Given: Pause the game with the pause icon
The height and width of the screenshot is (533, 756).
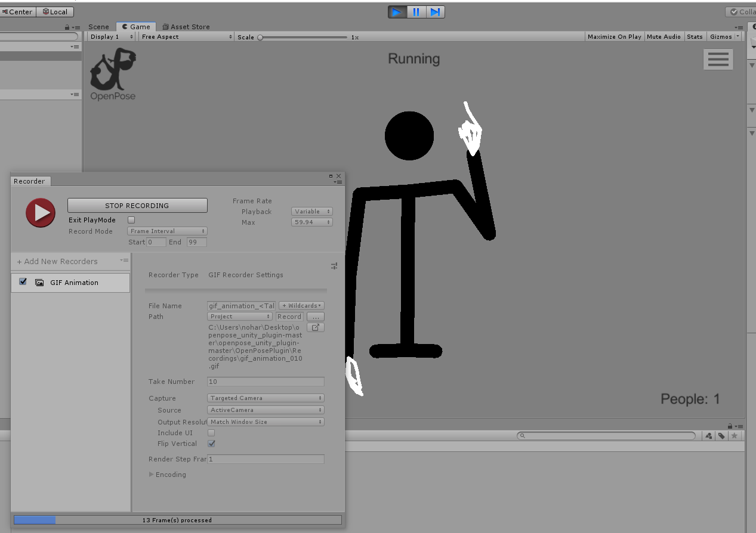Looking at the screenshot, I should 416,11.
